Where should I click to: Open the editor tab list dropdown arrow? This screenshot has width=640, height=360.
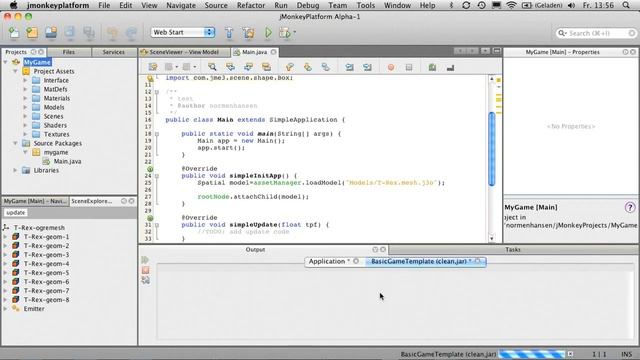coord(485,51)
